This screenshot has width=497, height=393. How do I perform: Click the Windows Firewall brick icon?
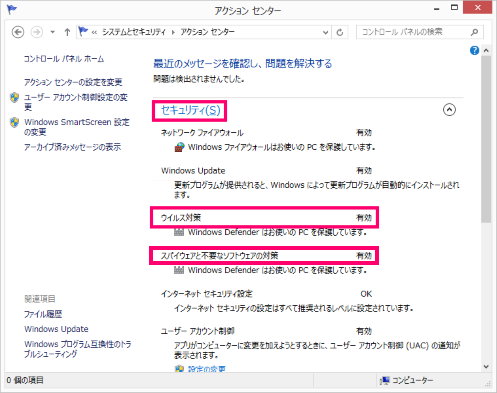179,147
